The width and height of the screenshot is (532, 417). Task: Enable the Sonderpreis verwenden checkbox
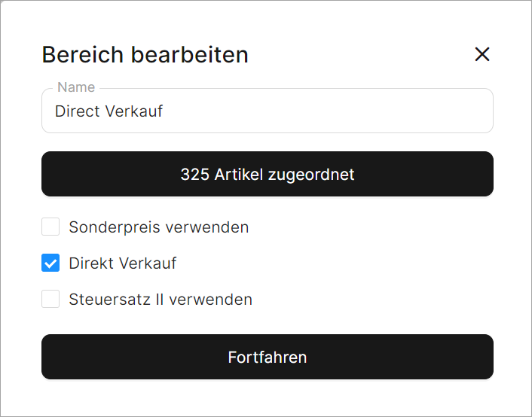(50, 227)
